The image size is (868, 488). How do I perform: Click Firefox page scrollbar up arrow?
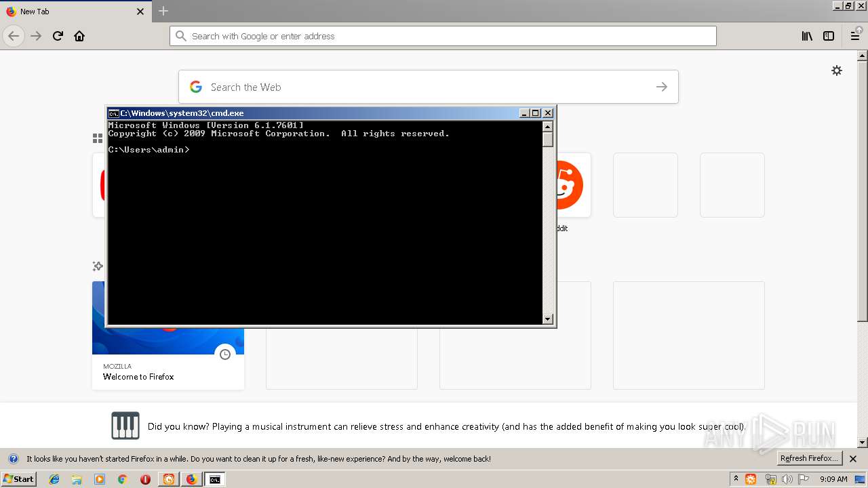point(863,56)
